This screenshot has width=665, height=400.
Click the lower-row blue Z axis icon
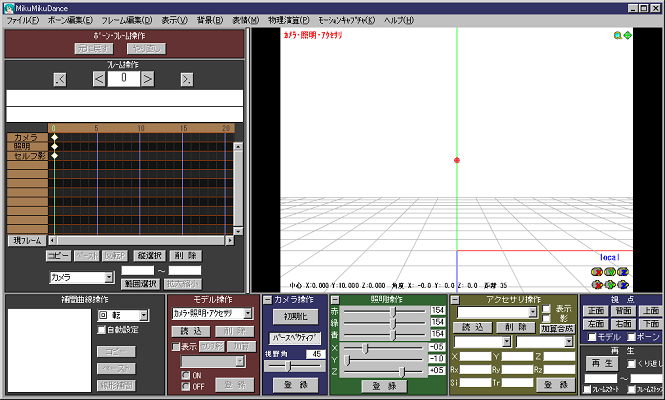tap(623, 285)
